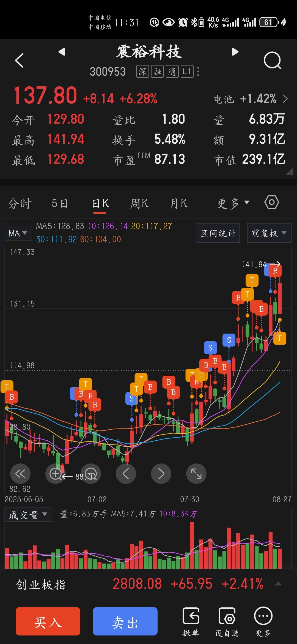Image resolution: width=297 pixels, height=644 pixels.
Task: Go back with the left chevron
Action: [19, 60]
